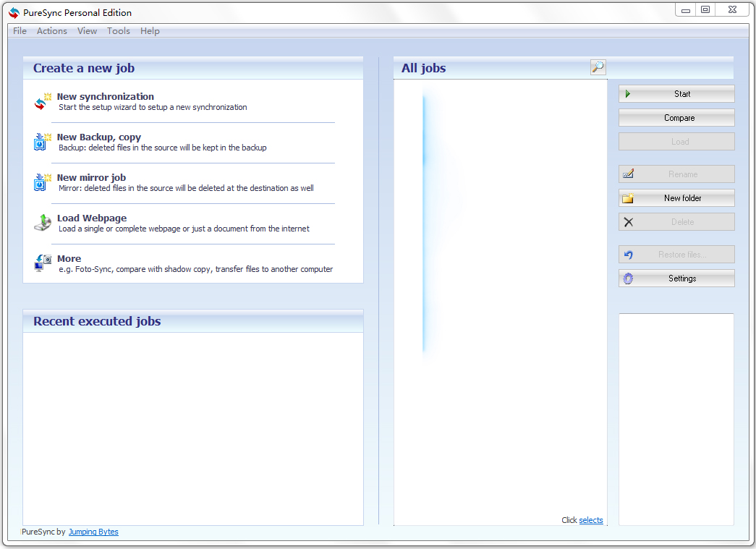
Task: Click the empty info box below Settings
Action: tap(676, 420)
